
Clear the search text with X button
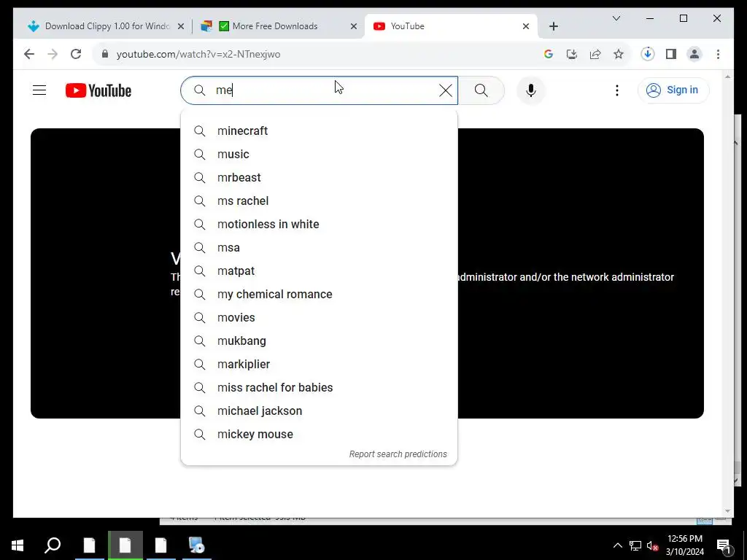[446, 90]
